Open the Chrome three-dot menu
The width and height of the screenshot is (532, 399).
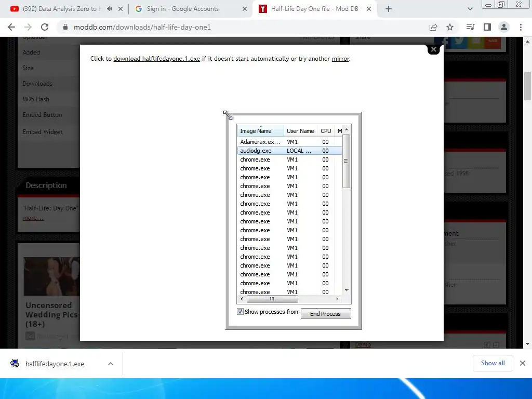(521, 27)
